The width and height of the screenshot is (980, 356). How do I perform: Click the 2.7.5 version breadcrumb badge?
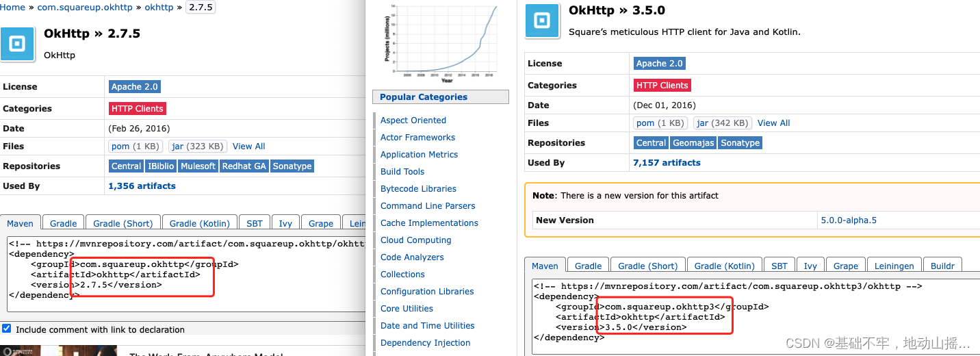point(201,7)
